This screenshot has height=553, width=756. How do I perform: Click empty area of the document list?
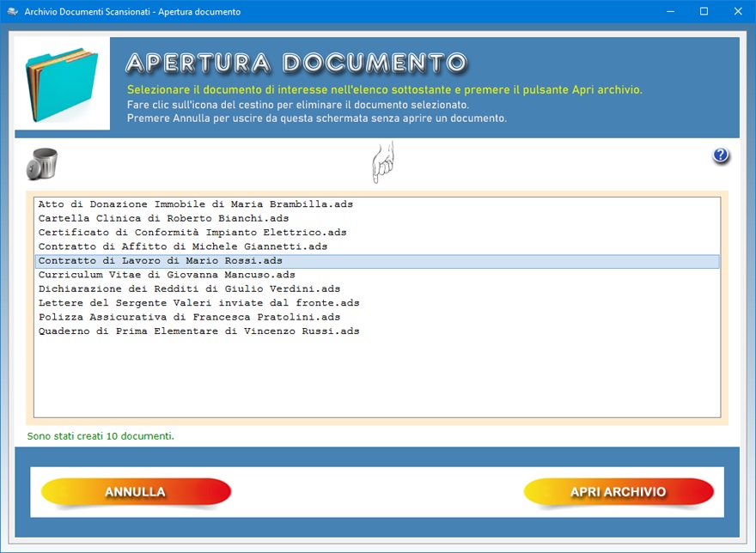[x=376, y=378]
